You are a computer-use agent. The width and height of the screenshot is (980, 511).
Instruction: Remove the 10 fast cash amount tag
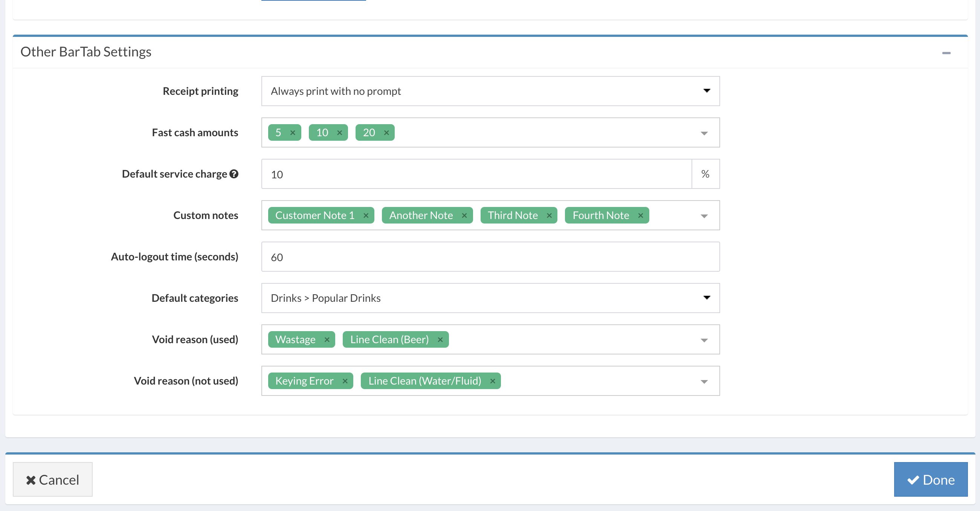(339, 132)
